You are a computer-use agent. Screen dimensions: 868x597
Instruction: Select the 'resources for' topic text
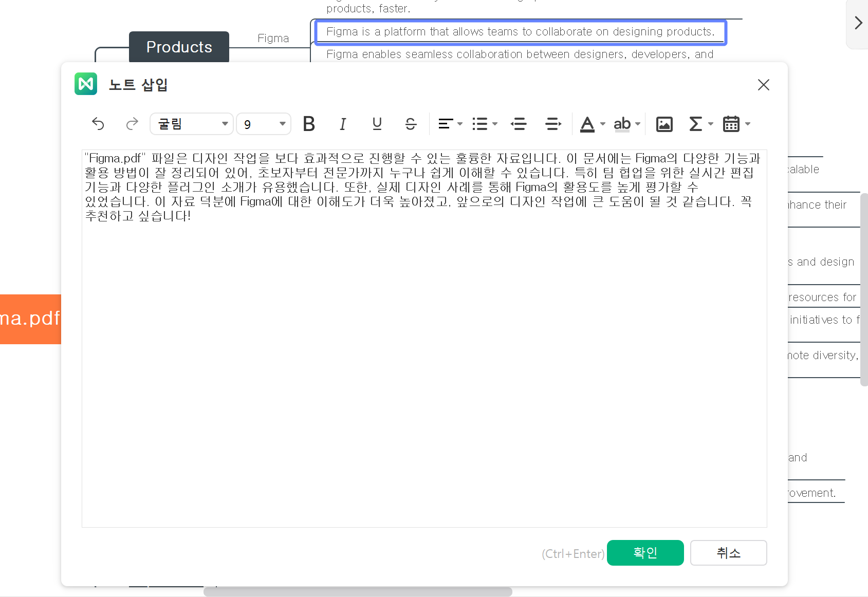coord(822,297)
